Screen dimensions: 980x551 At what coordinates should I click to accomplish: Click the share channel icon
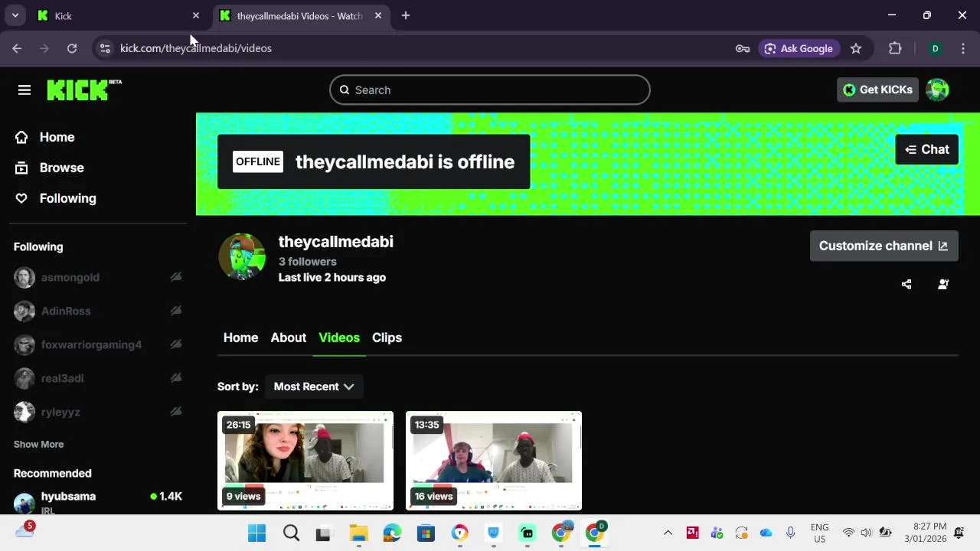click(x=906, y=284)
